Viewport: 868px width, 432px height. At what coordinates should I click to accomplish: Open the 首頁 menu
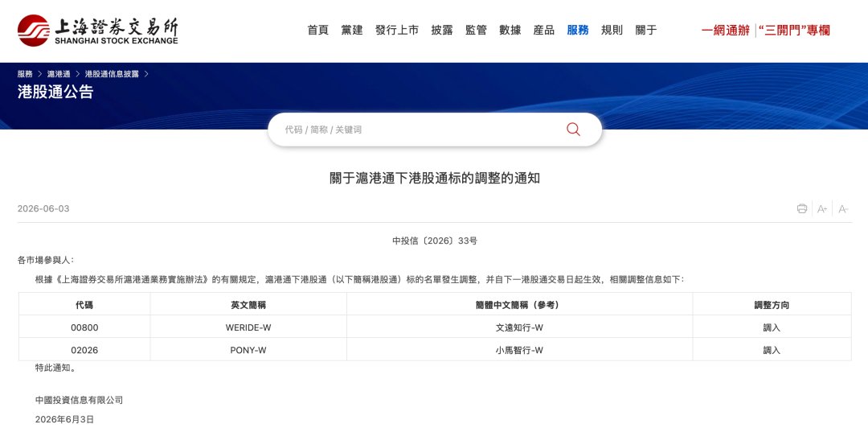(x=317, y=31)
